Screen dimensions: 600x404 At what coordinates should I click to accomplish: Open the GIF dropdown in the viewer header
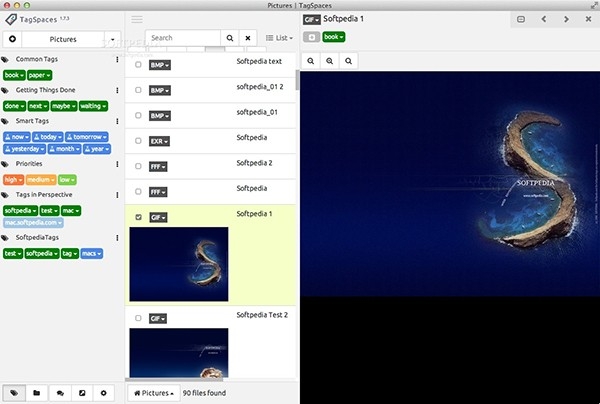tap(311, 19)
